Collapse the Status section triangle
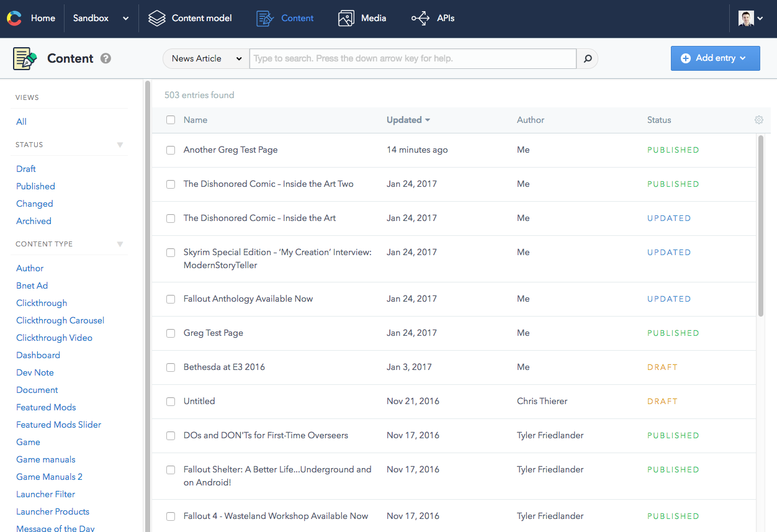Viewport: 777px width, 532px height. click(120, 145)
